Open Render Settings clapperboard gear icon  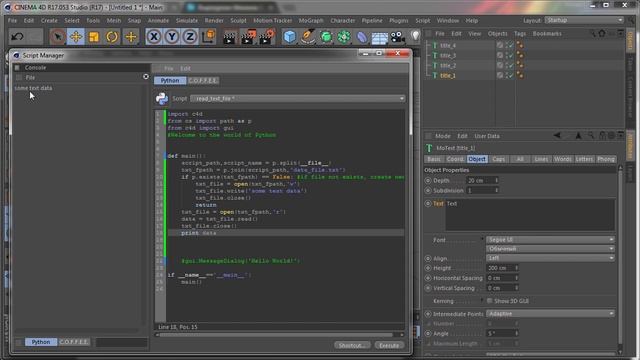tap(267, 37)
